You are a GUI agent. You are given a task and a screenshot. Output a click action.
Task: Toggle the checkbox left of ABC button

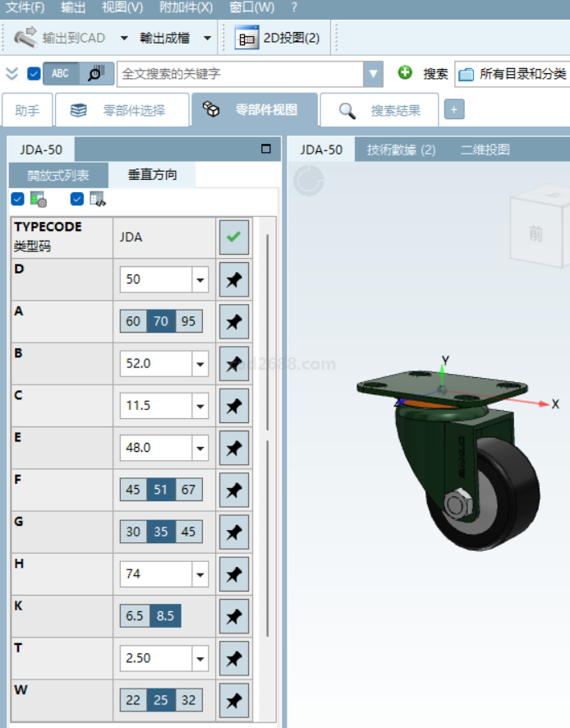point(34,73)
